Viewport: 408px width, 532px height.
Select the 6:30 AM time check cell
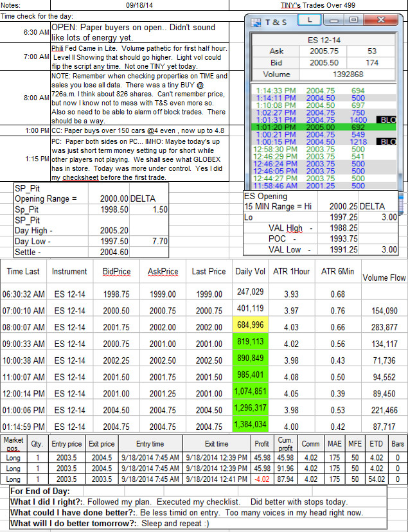(x=25, y=32)
